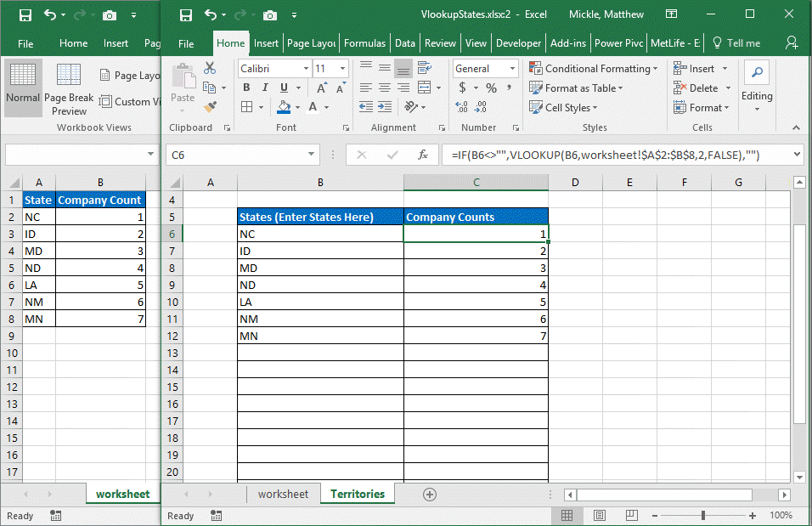Click the Cut scissors icon

click(210, 68)
